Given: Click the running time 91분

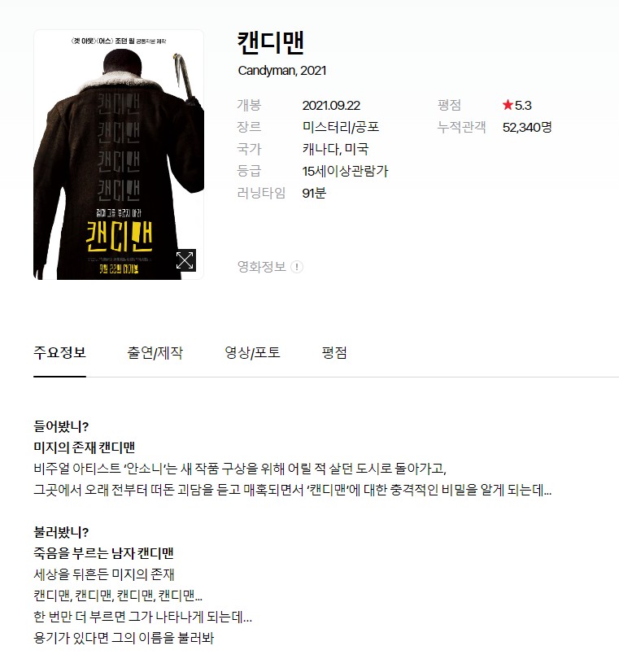Looking at the screenshot, I should [314, 194].
